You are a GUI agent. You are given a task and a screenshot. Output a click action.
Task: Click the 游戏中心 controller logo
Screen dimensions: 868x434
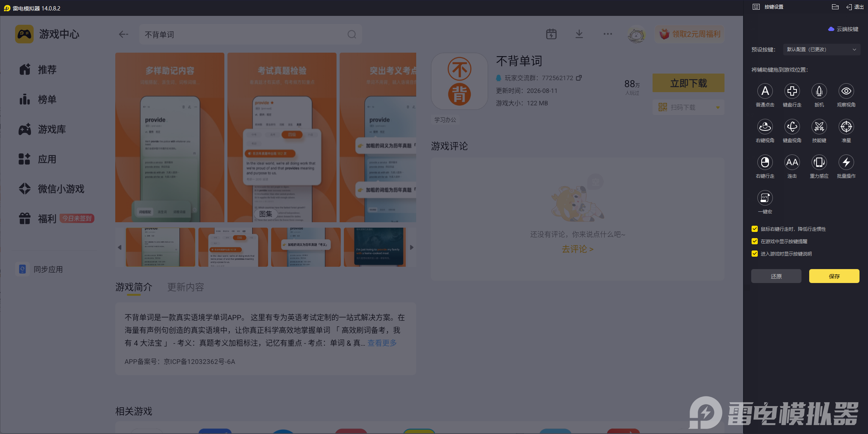tap(24, 34)
